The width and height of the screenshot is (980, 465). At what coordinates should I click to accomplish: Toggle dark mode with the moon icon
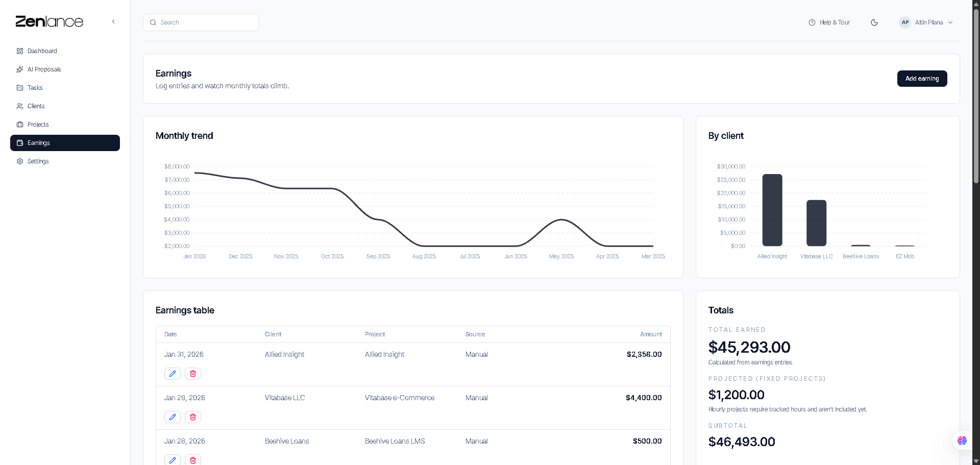tap(874, 22)
